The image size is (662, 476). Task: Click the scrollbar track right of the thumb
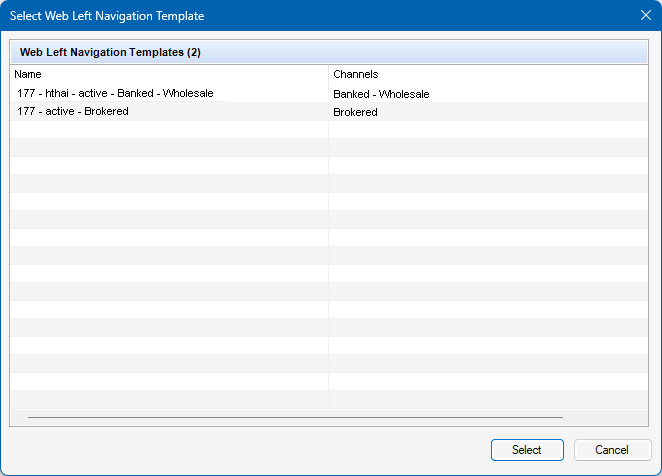click(605, 417)
